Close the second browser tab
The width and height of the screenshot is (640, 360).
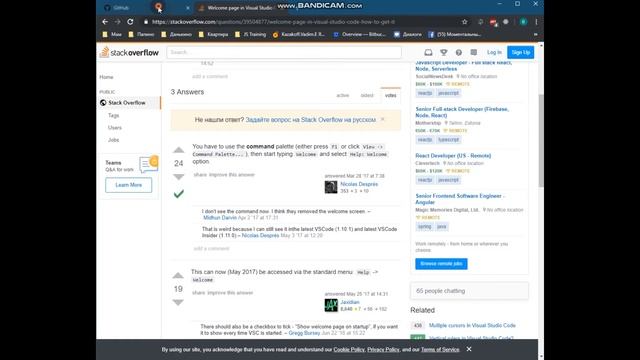[x=188, y=8]
